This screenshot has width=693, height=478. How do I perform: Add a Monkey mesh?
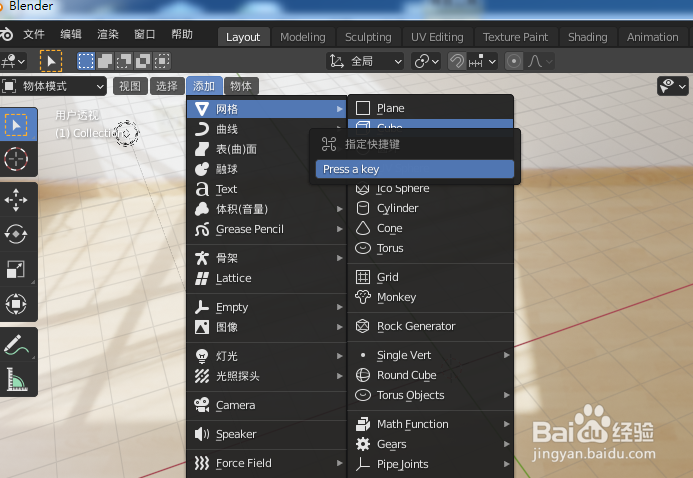point(431,297)
